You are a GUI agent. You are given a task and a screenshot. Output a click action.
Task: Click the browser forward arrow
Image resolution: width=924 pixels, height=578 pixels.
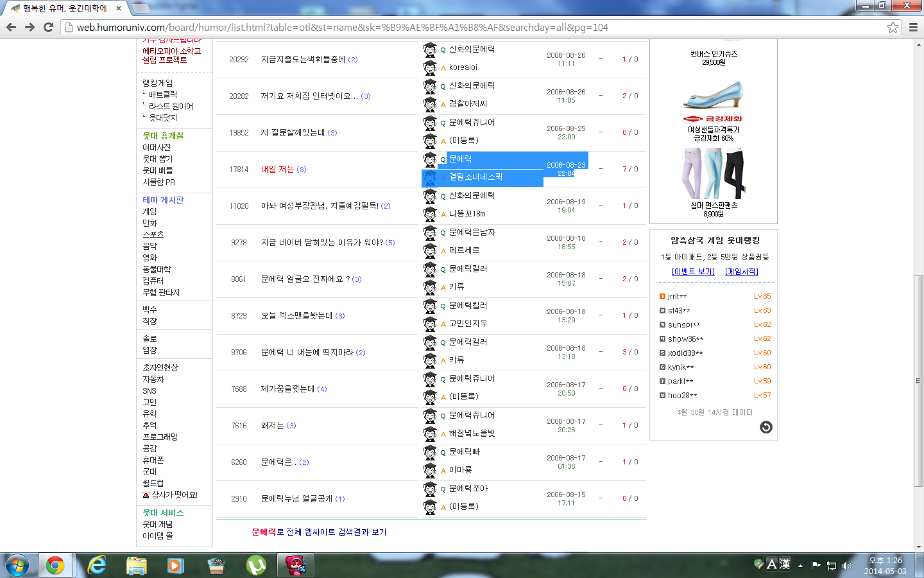point(30,27)
